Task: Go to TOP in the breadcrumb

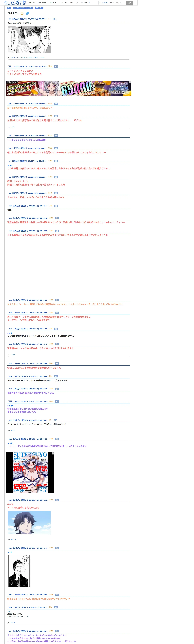Action: tap(9, 8)
